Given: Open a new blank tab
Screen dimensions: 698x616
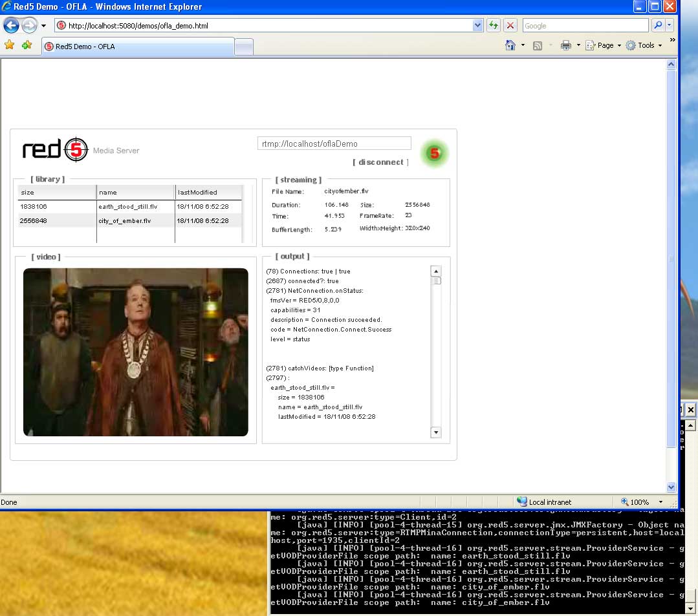Looking at the screenshot, I should (x=244, y=47).
